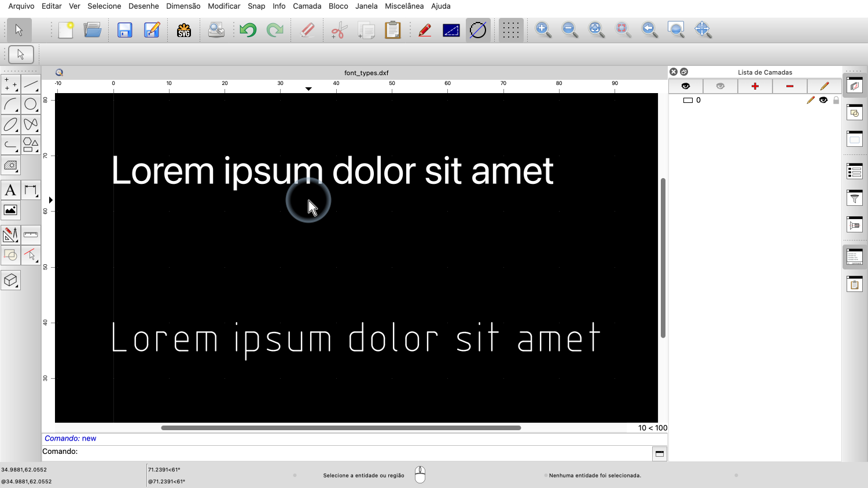
Task: Click the Undo green arrow
Action: point(248,30)
